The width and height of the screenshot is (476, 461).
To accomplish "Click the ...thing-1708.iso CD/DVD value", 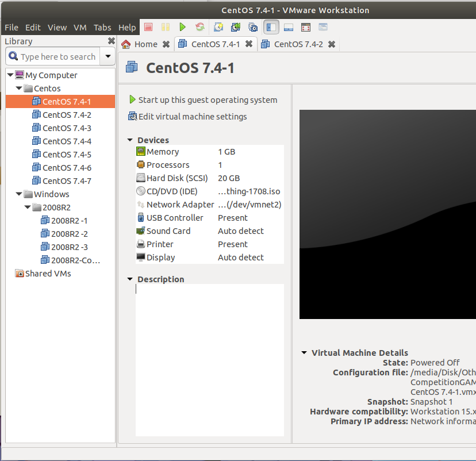I will coord(249,191).
